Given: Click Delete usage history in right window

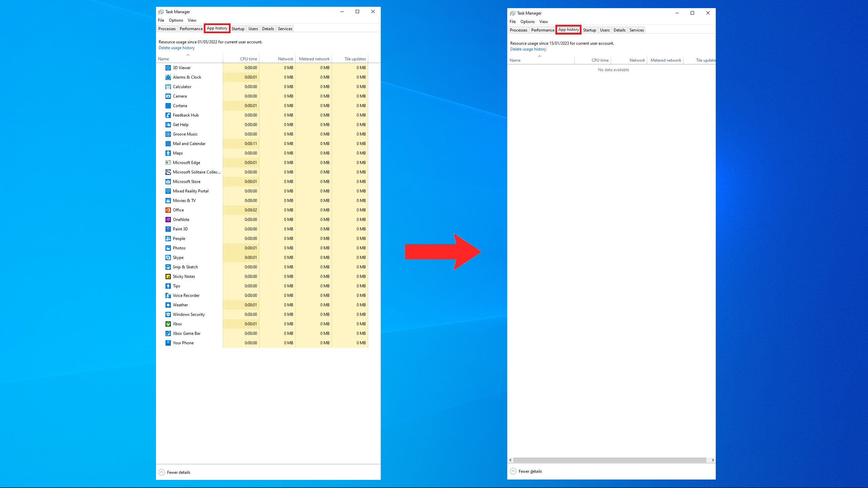Looking at the screenshot, I should [x=528, y=49].
